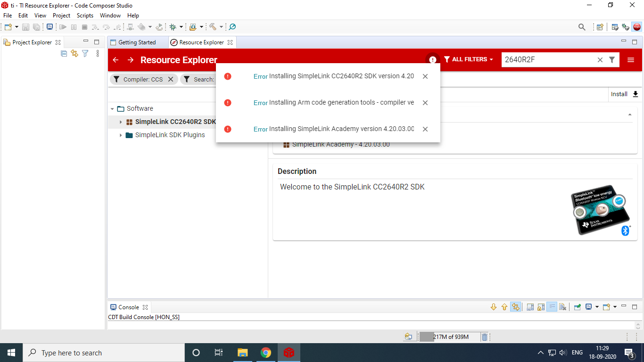Open the Debug toolbar dropdown arrow
The width and height of the screenshot is (644, 362).
[x=182, y=27]
